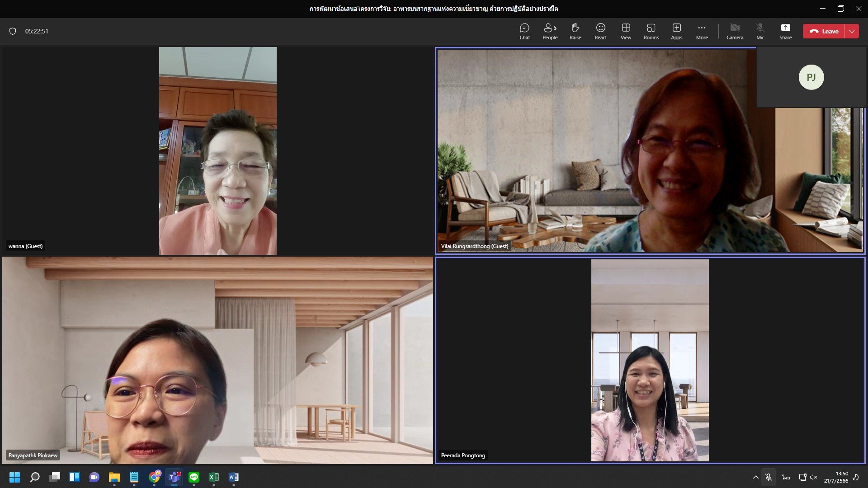Screen dimensions: 868x488
Task: Open the Notepad taskbar app
Action: click(x=134, y=477)
